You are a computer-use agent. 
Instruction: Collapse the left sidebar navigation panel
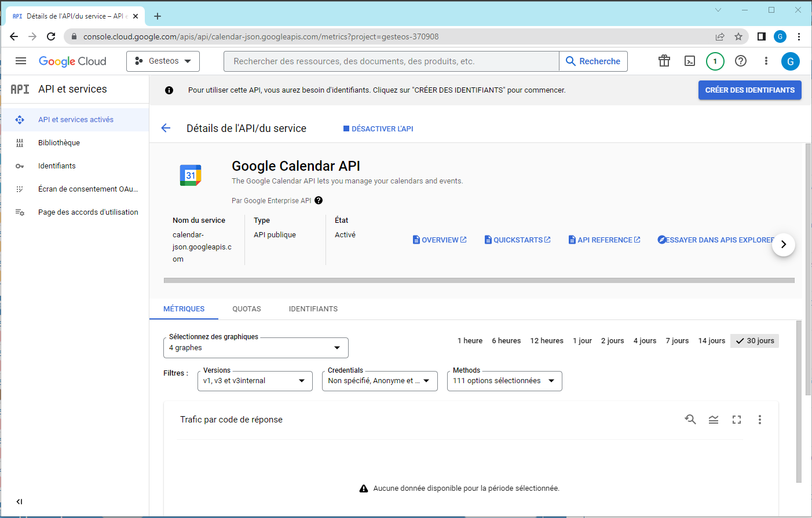click(19, 501)
